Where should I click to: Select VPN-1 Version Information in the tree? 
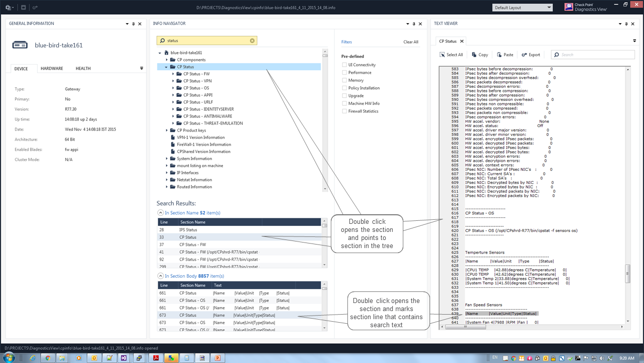click(x=200, y=137)
